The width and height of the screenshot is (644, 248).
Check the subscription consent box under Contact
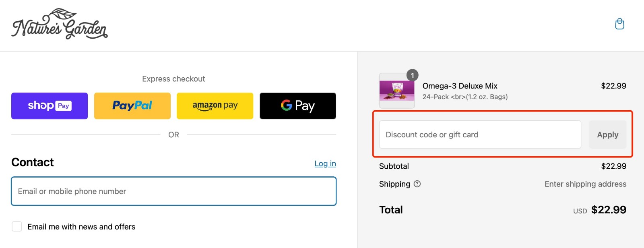pos(17,227)
